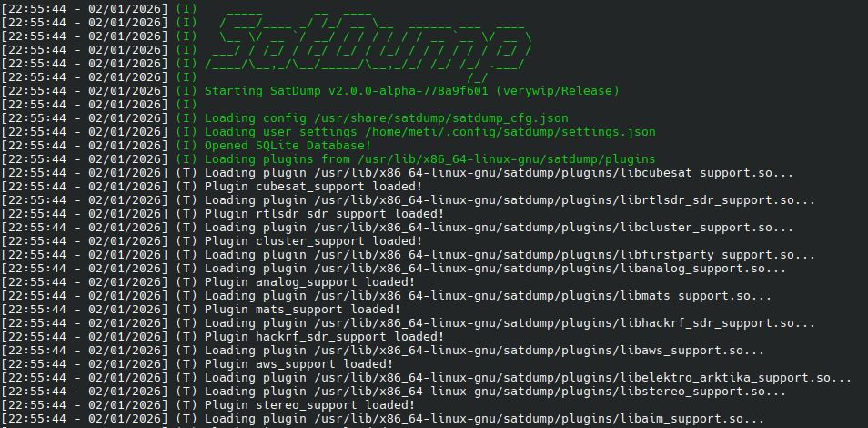The width and height of the screenshot is (868, 428).
Task: Click 'Plugin stereo_support loaded!' line
Action: [208, 405]
